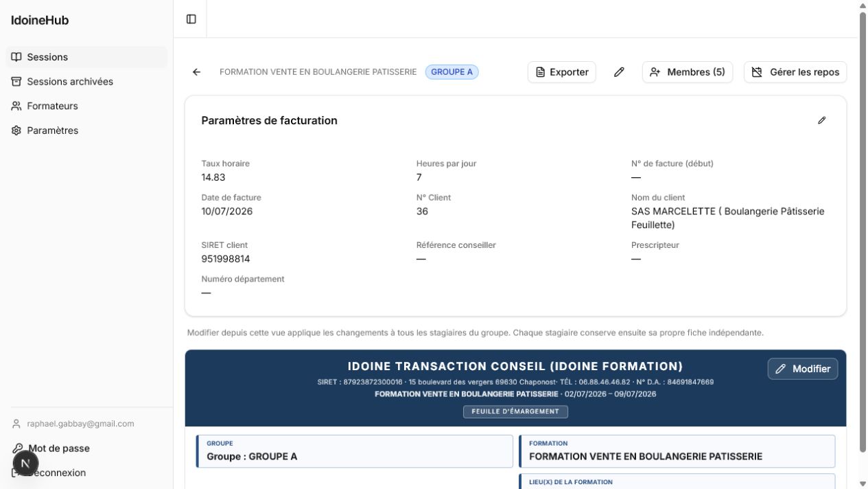Click the book icon beside Sessions
Image resolution: width=868 pixels, height=489 pixels.
click(x=16, y=57)
